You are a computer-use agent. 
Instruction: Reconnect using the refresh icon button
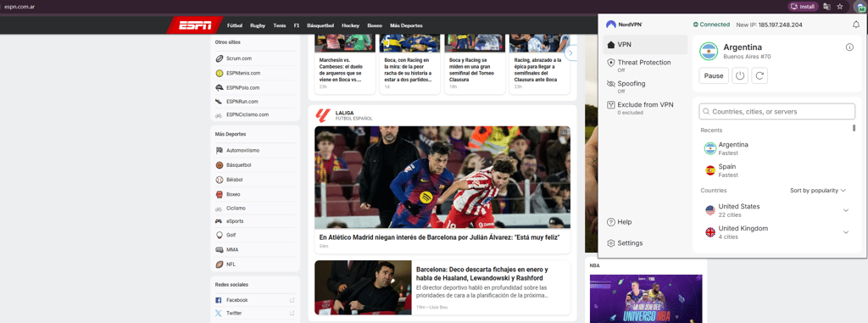tap(759, 76)
